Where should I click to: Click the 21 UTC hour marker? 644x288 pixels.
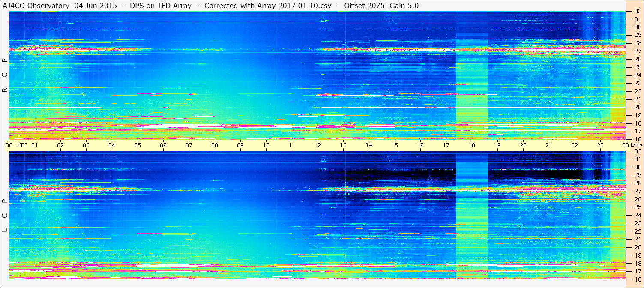(549, 145)
